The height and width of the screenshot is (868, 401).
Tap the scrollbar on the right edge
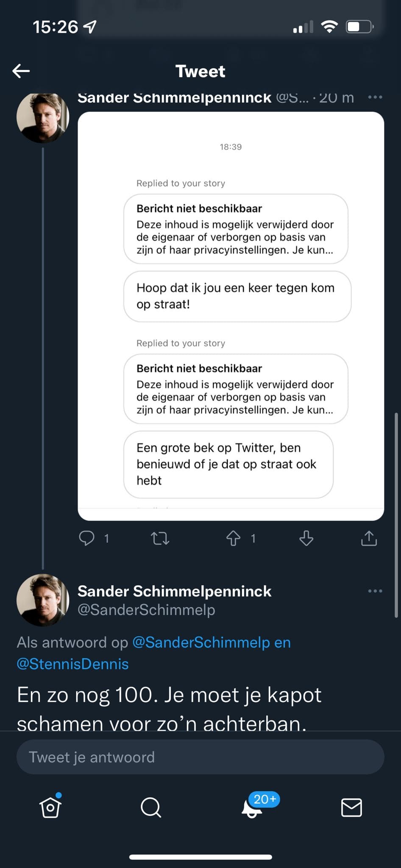tap(396, 515)
